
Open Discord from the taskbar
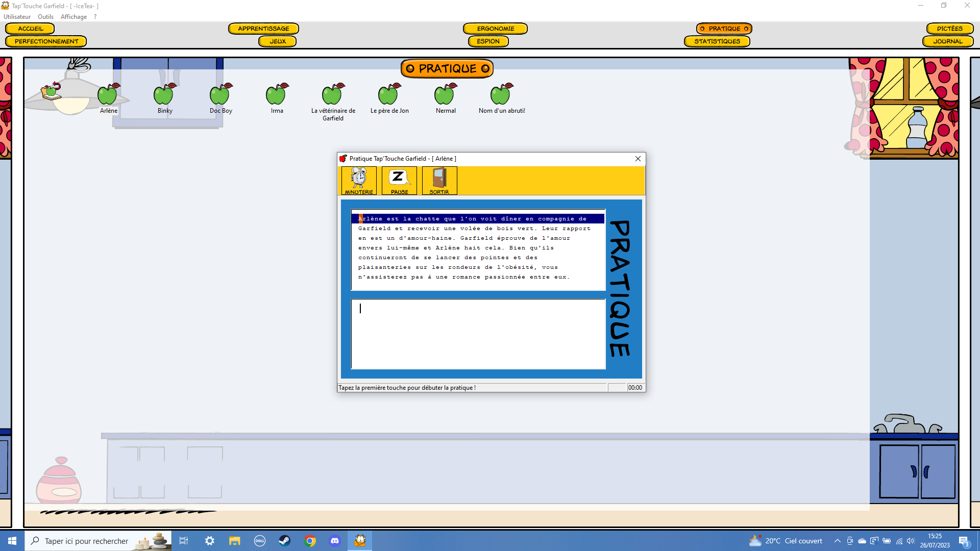pos(335,541)
